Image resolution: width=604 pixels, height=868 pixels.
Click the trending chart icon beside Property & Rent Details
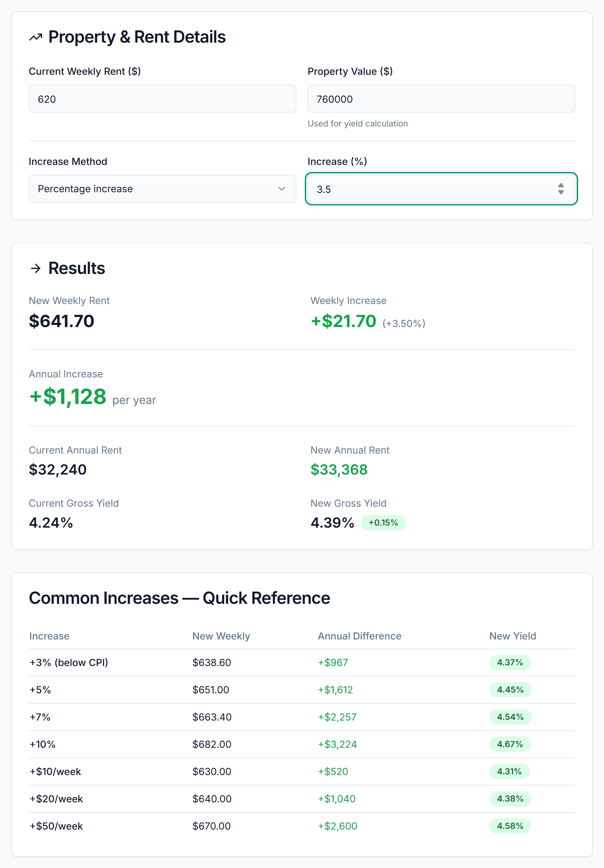[x=36, y=37]
